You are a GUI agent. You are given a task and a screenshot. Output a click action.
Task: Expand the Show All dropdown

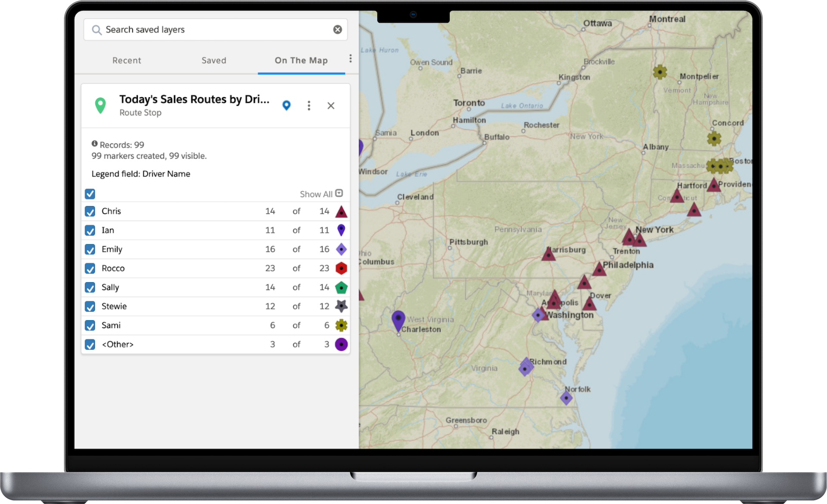click(339, 193)
